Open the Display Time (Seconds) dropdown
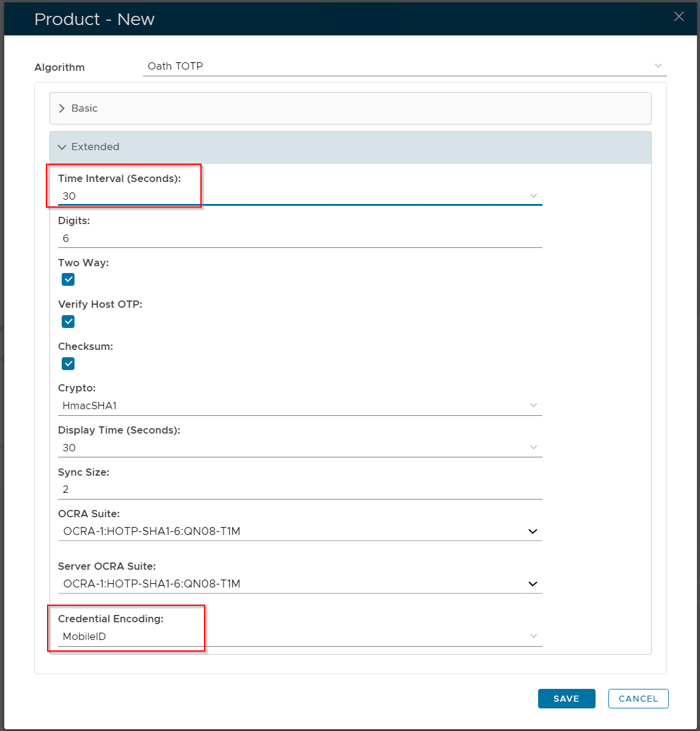Screen dimensions: 700x731 (299, 448)
